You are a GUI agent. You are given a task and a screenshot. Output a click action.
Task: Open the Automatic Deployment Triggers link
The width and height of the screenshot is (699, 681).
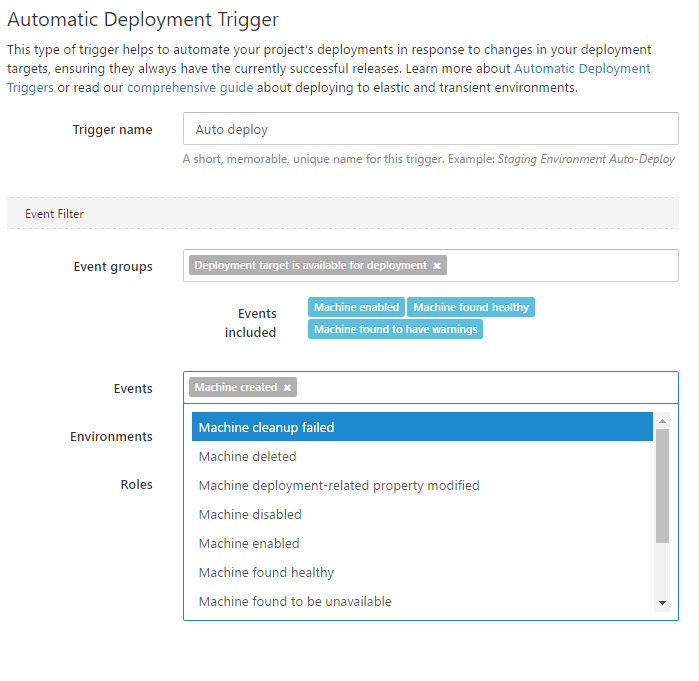tap(580, 69)
